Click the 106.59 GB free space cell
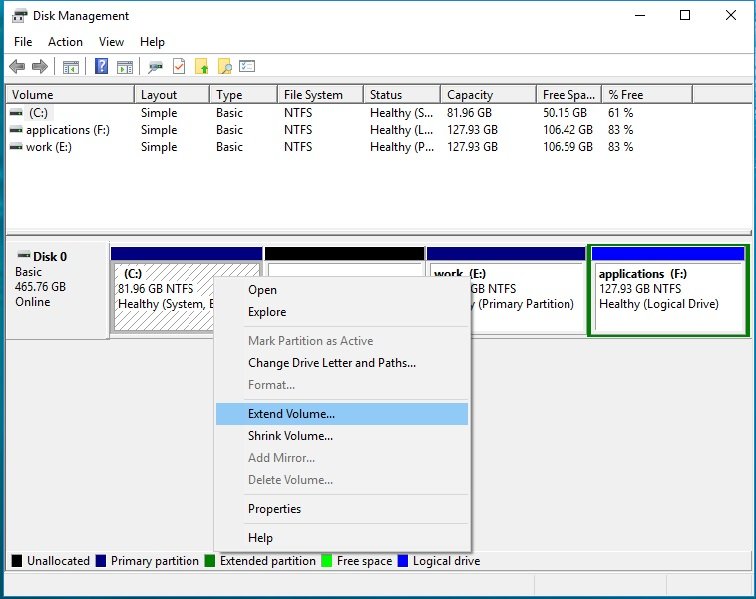756x599 pixels. click(567, 147)
